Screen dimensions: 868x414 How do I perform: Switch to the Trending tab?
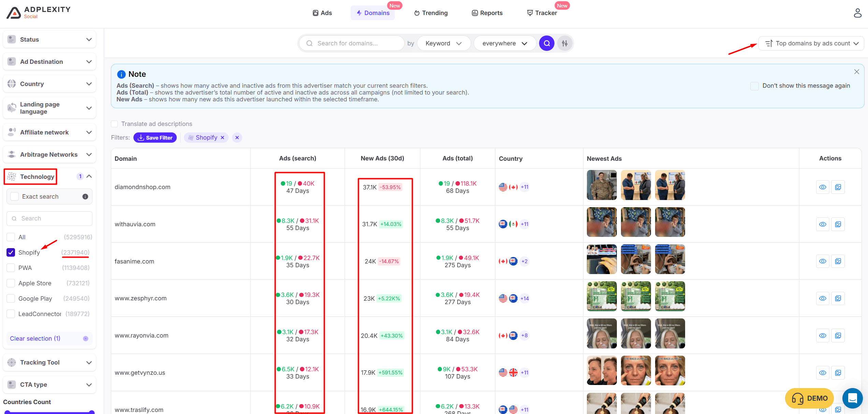point(431,13)
